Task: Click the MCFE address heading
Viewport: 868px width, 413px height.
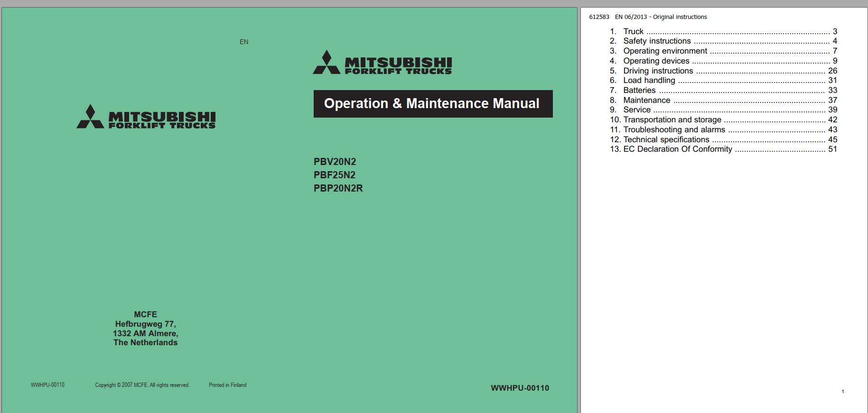Action: coord(145,314)
